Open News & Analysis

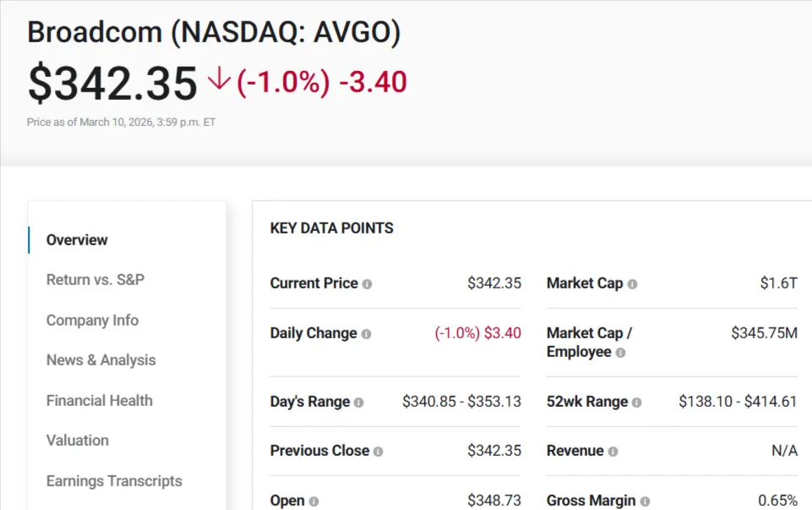[101, 360]
